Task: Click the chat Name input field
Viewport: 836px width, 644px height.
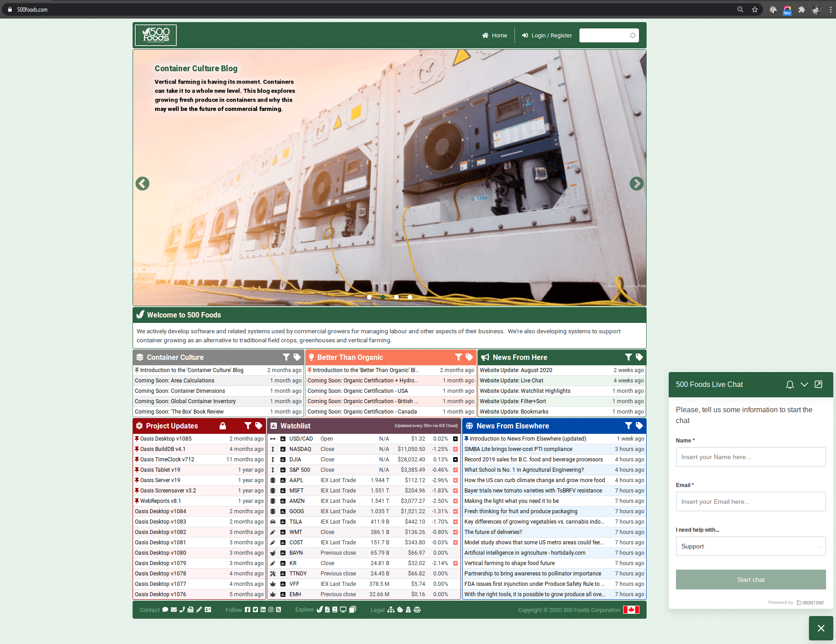Action: [x=751, y=457]
